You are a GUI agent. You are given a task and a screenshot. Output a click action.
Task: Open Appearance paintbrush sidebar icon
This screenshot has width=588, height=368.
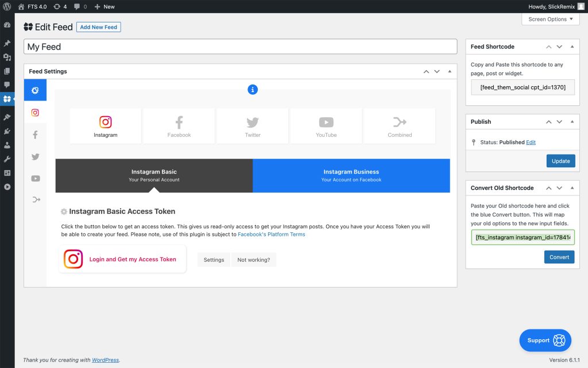click(x=7, y=117)
